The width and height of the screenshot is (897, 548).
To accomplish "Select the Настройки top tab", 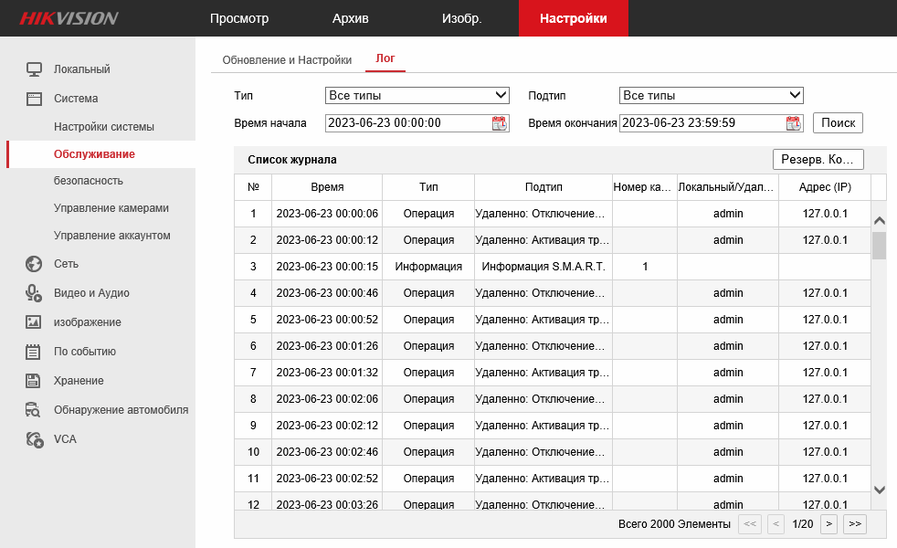I will pos(573,18).
